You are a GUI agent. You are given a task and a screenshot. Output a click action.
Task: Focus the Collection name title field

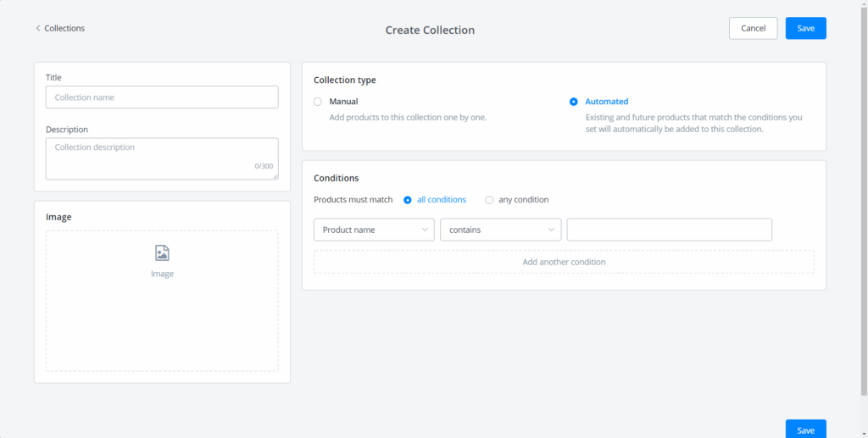pos(162,97)
